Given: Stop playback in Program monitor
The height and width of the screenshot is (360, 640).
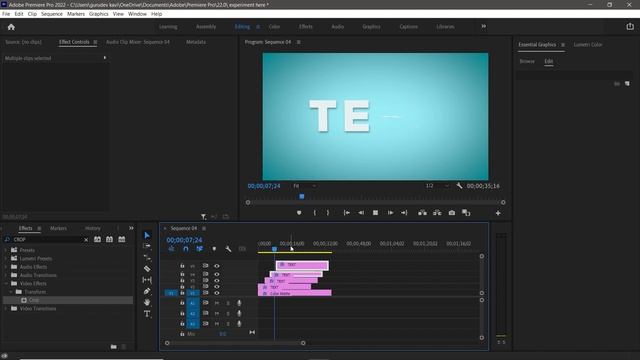Looking at the screenshot, I should point(376,213).
